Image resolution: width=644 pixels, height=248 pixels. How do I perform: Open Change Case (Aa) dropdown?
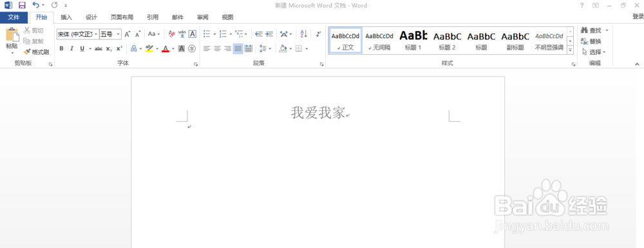(154, 34)
